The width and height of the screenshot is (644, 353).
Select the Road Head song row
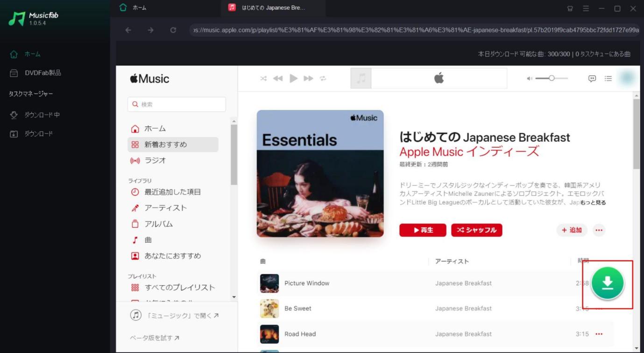coord(435,334)
